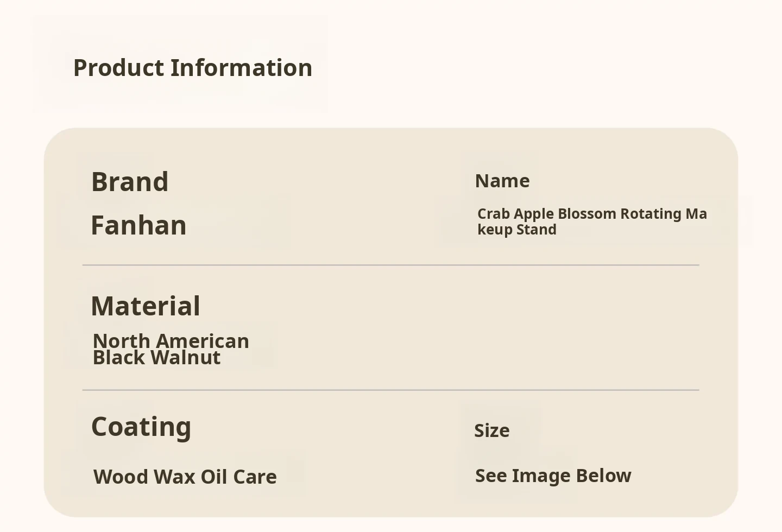782x532 pixels.
Task: Click the Product Information heading
Action: (x=193, y=68)
